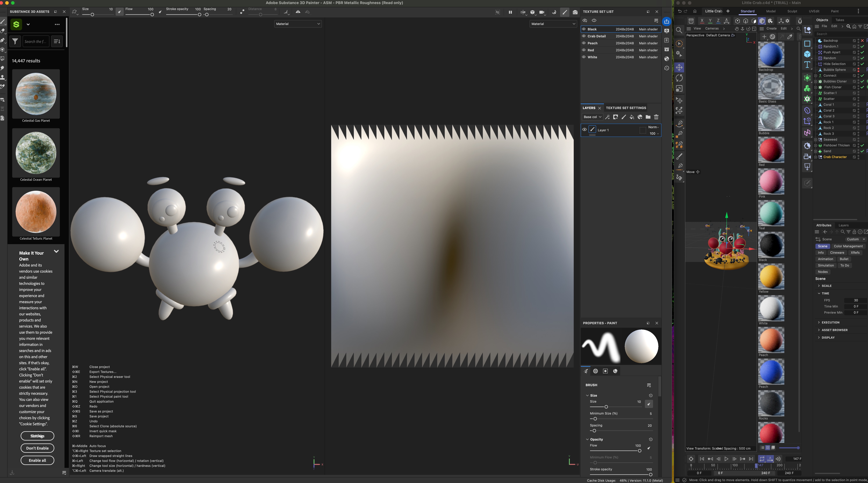868x483 pixels.
Task: Click the Enable all cookies button
Action: click(37, 460)
